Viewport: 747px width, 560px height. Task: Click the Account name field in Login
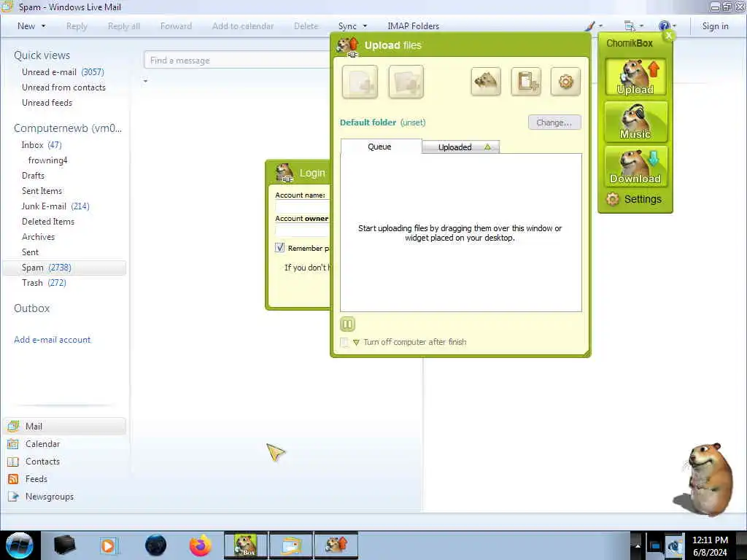coord(303,206)
